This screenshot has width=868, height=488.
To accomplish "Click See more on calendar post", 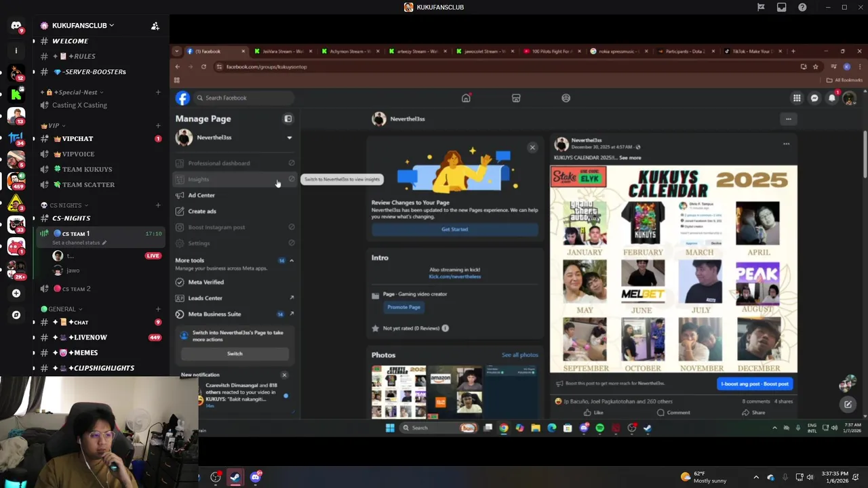I will pyautogui.click(x=630, y=158).
